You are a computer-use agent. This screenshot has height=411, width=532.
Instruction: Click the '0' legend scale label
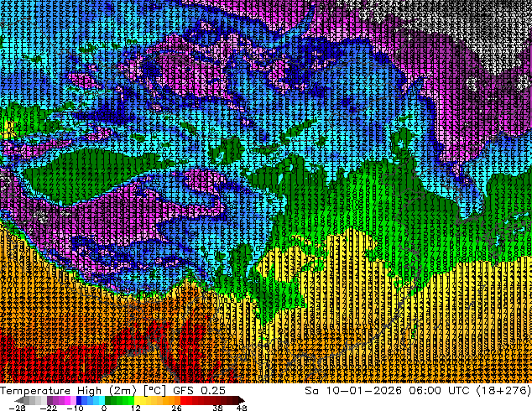tap(104, 408)
